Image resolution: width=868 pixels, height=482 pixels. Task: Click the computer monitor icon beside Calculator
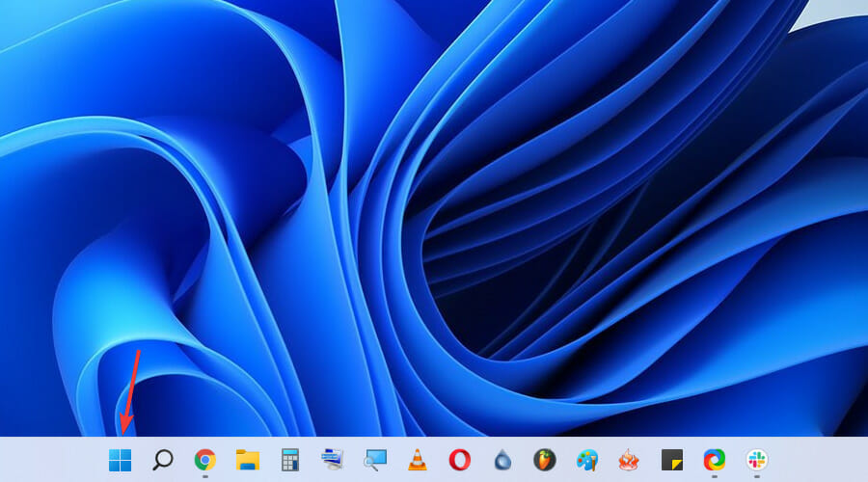coord(332,460)
